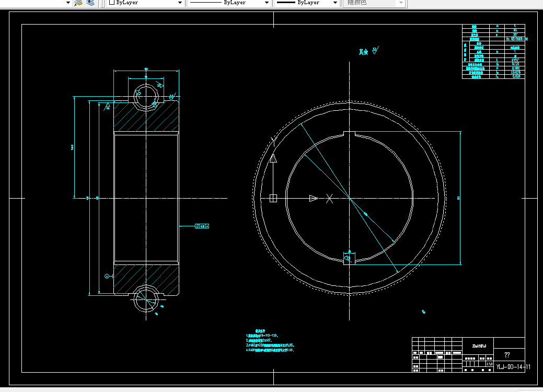Image resolution: width=543 pixels, height=392 pixels.
Task: Select the '??' title block text
Action: click(x=507, y=355)
